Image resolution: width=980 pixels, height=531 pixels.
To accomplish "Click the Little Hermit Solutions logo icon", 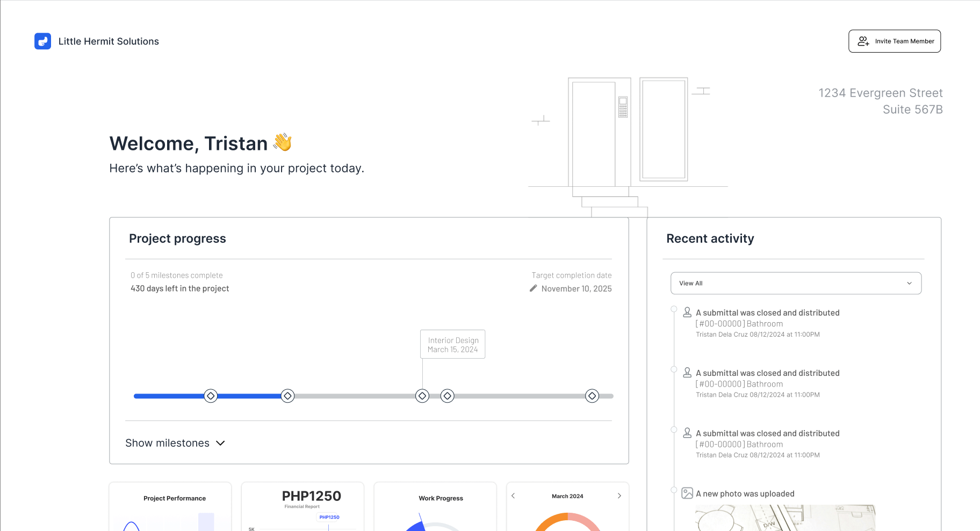I will click(x=42, y=41).
